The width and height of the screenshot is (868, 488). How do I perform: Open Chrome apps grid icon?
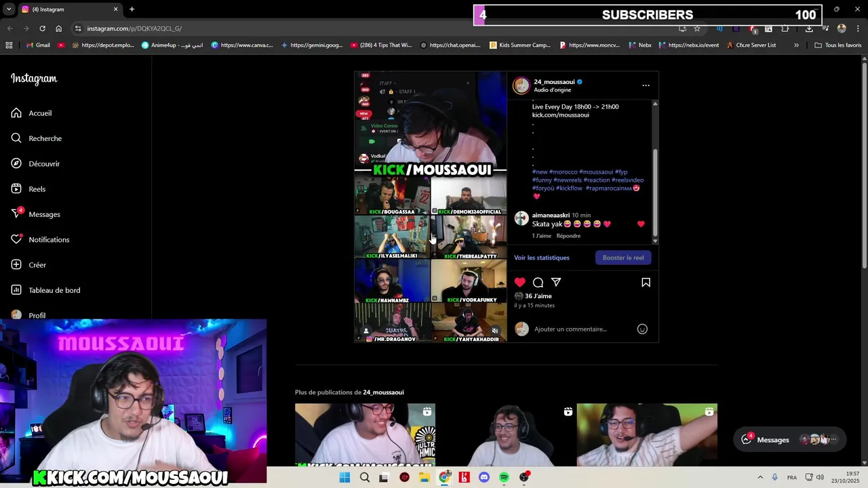click(9, 45)
